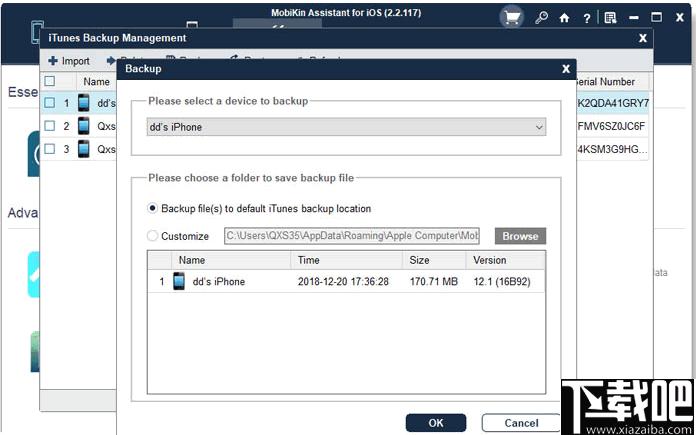The height and width of the screenshot is (435, 696).
Task: Minimize the MobiKin Assistant window
Action: 634,18
